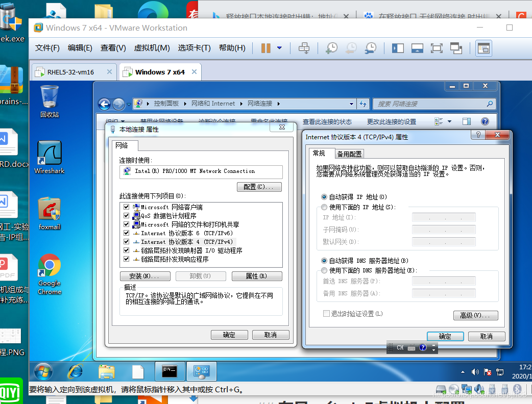Screen dimensions: 532x404
Task: Uncheck QoS 数据包计划程序 item
Action: [127, 216]
